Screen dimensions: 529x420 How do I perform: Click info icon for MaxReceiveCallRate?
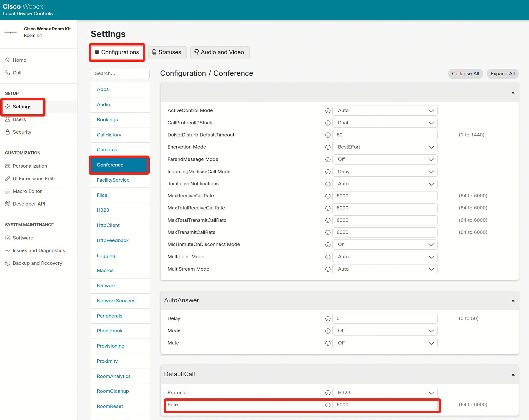[x=328, y=196]
